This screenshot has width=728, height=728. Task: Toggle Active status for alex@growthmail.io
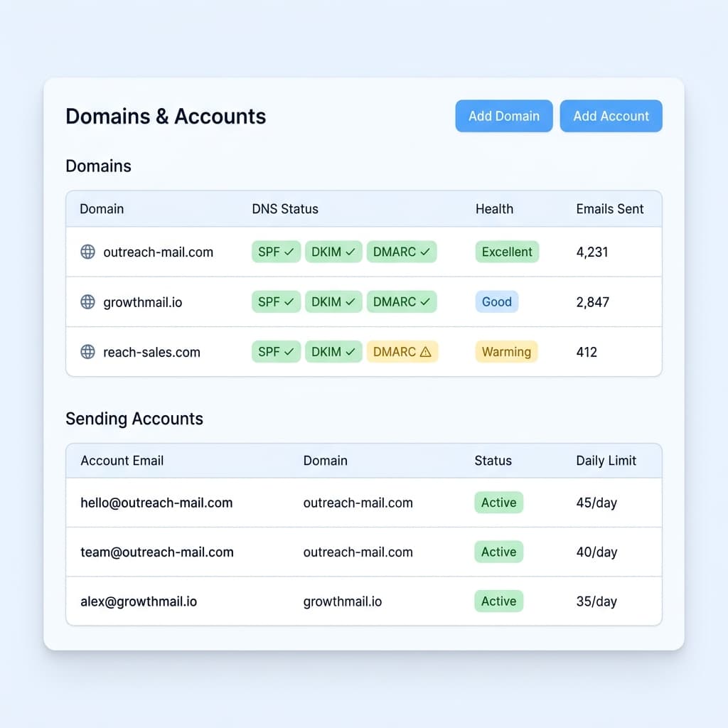click(x=498, y=601)
